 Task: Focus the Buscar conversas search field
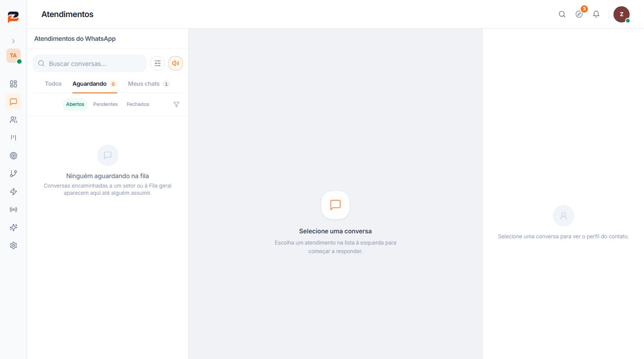pyautogui.click(x=90, y=63)
